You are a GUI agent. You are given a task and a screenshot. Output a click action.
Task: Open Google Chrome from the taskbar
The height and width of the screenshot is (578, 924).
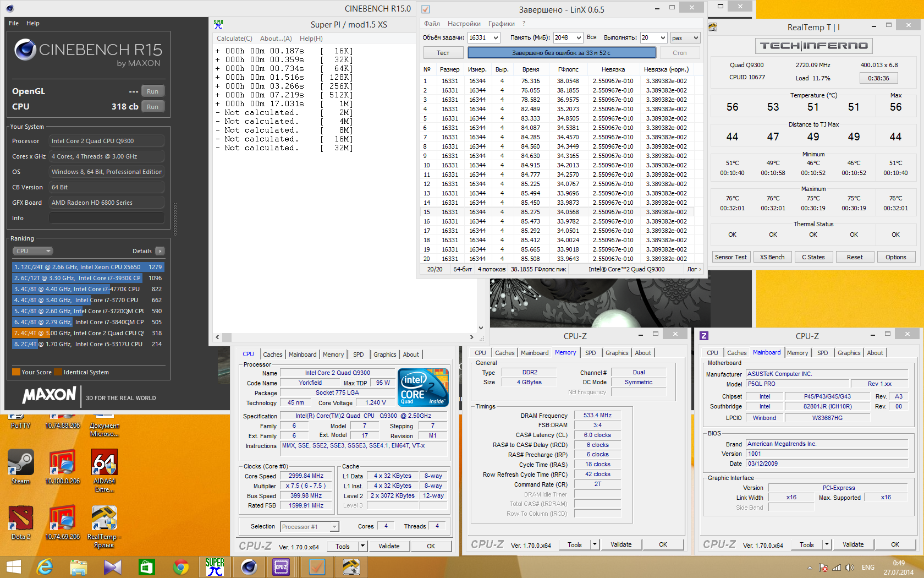click(180, 566)
